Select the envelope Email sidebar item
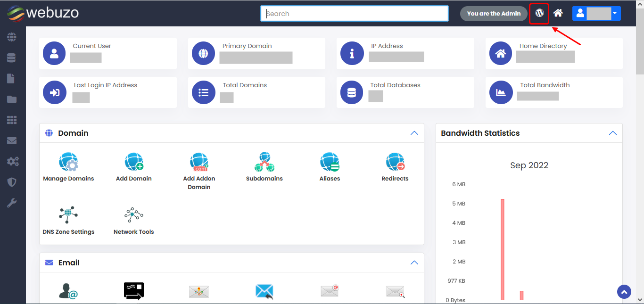 point(12,141)
